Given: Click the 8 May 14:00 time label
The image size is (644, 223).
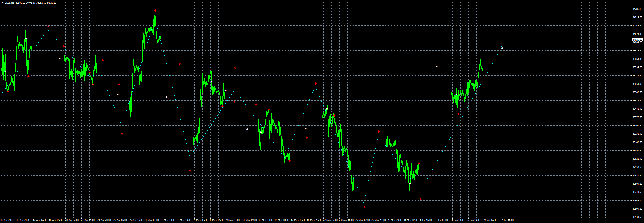Looking at the screenshot, I should coord(217,220).
